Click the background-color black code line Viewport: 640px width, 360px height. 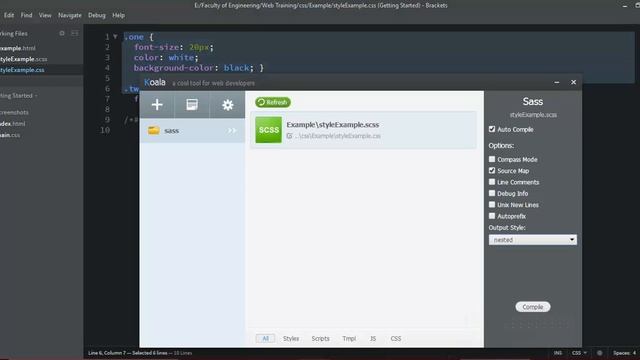(199, 68)
